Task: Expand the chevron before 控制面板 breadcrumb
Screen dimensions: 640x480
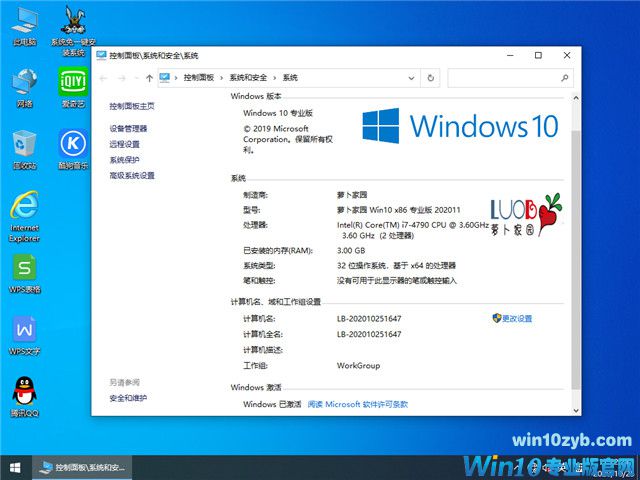Action: tap(176, 78)
